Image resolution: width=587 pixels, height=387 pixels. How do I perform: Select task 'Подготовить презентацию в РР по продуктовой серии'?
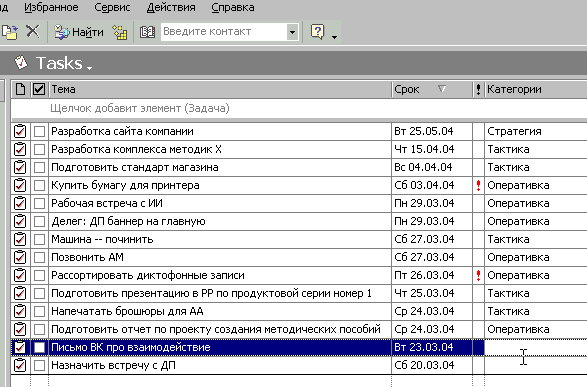[211, 293]
